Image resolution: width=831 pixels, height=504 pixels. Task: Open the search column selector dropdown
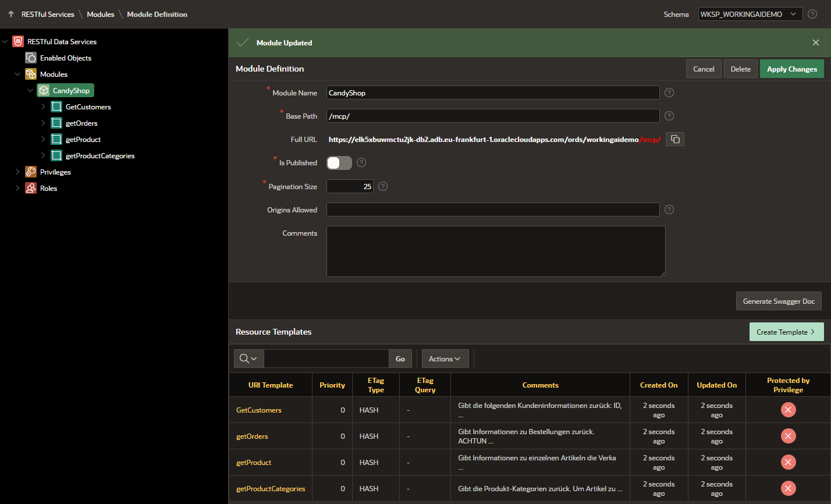pyautogui.click(x=248, y=359)
